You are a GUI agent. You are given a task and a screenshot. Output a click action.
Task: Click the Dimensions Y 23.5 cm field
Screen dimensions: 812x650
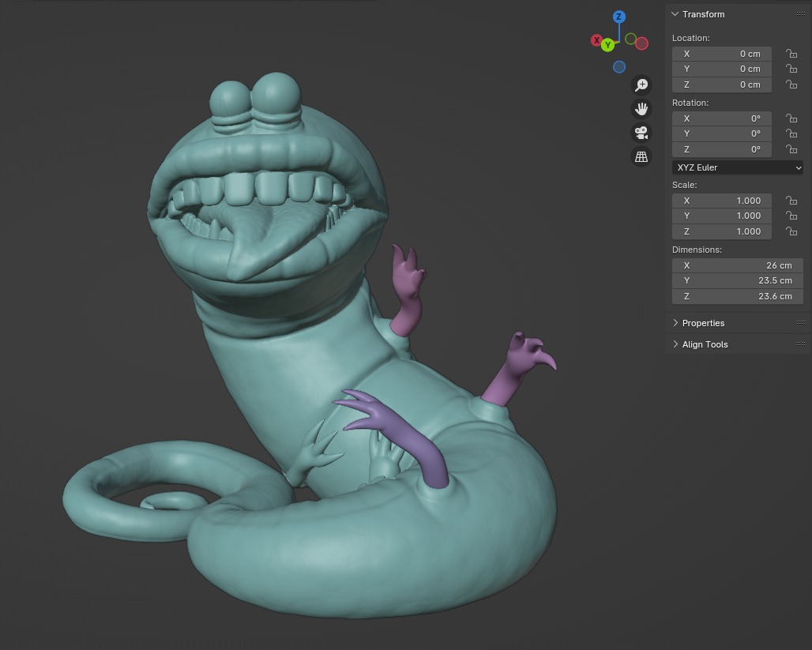point(738,280)
